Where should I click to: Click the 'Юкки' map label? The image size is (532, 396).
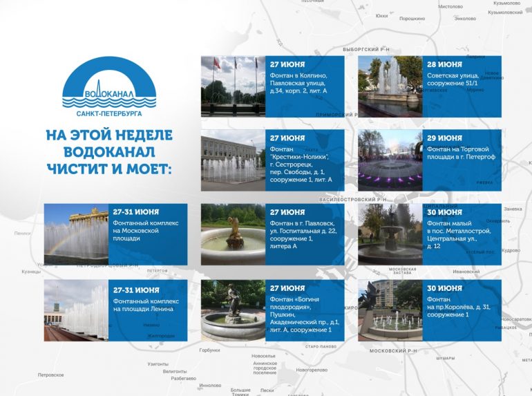click(381, 16)
